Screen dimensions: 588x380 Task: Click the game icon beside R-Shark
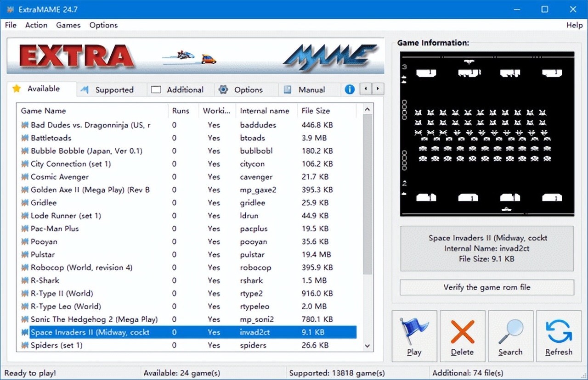tap(25, 280)
